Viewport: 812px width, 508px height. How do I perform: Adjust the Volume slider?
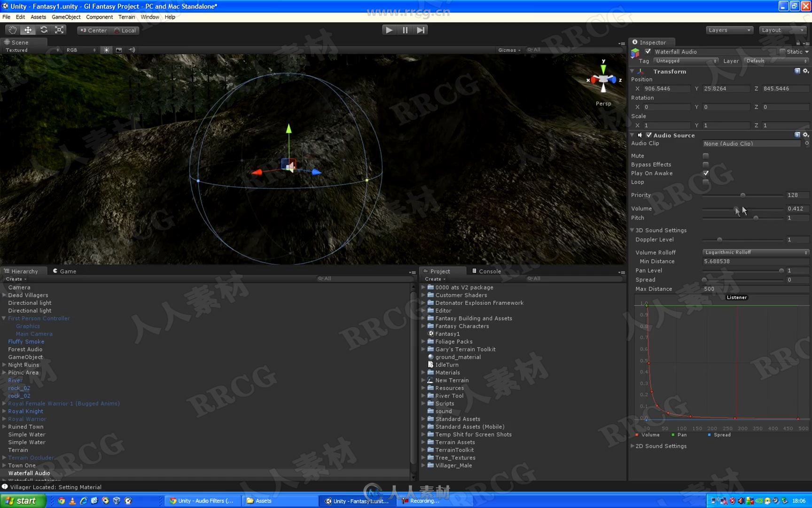736,208
